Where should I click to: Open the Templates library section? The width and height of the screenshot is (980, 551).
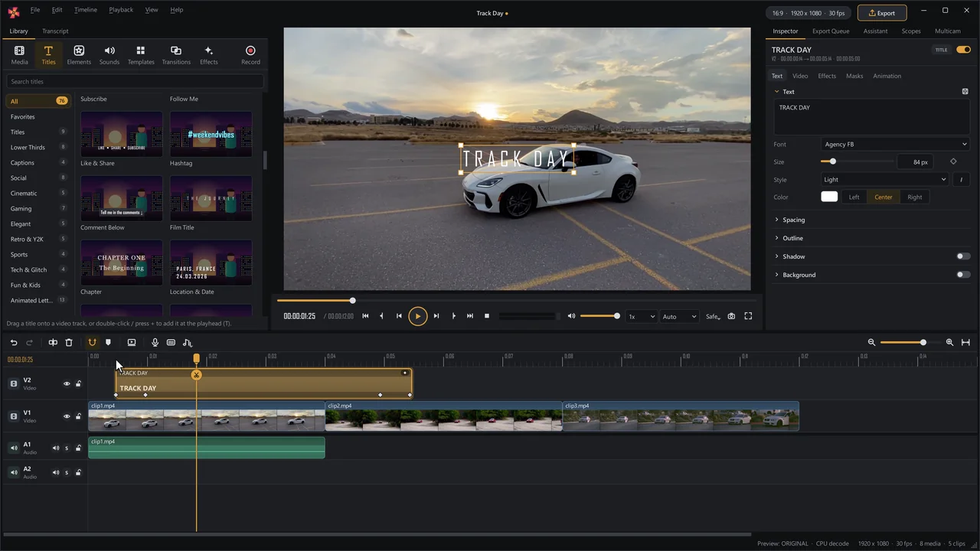(x=140, y=54)
